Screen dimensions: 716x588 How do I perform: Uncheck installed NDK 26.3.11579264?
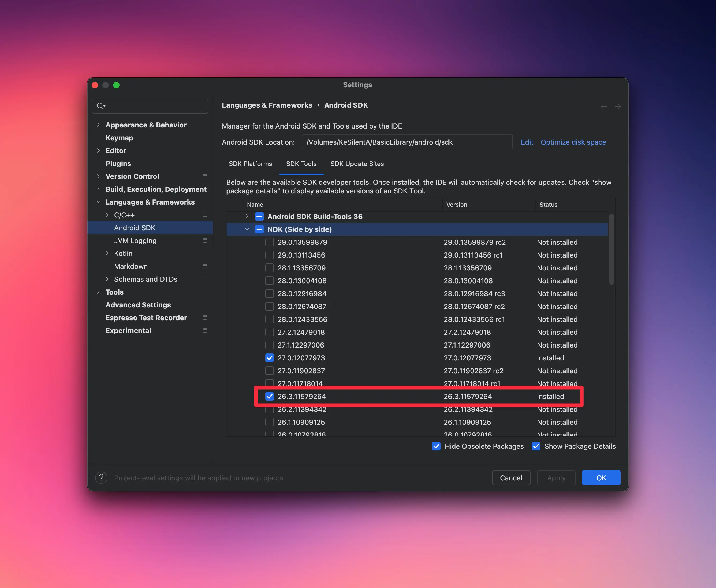click(x=270, y=396)
